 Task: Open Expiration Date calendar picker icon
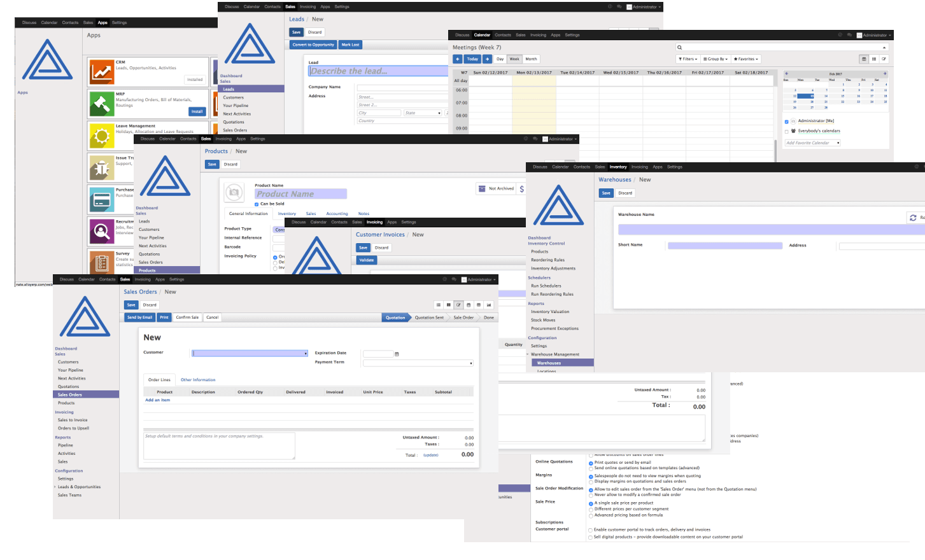point(397,354)
